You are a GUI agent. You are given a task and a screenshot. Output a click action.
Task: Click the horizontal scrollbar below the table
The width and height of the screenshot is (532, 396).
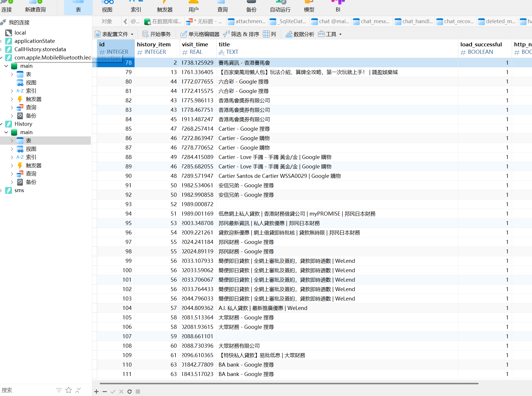click(x=289, y=383)
